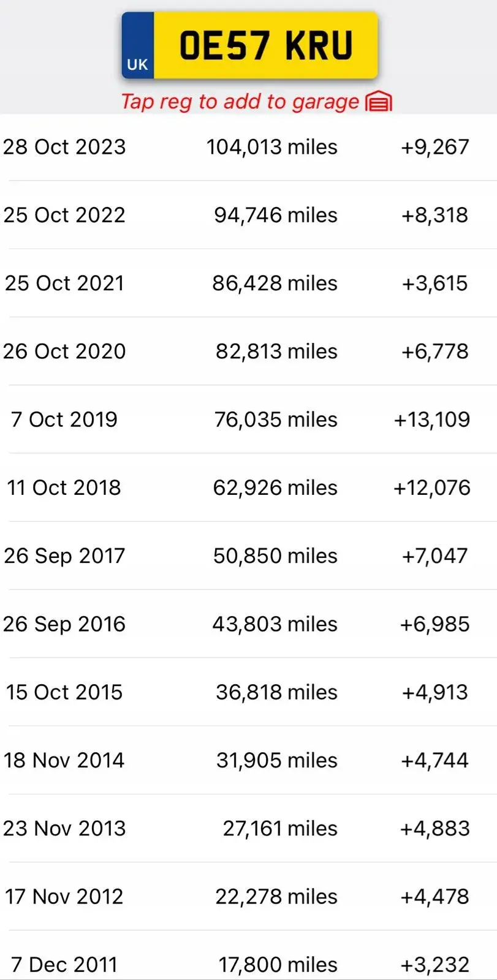Select the 7 Oct 2019 date
This screenshot has height=980, width=497.
[x=64, y=420]
